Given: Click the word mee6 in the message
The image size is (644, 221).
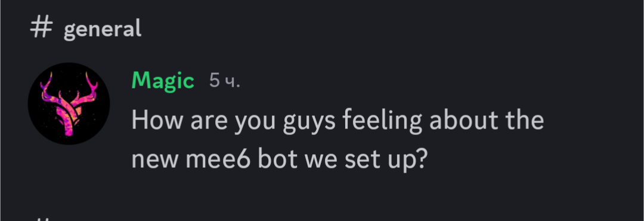Looking at the screenshot, I should click(x=218, y=159).
